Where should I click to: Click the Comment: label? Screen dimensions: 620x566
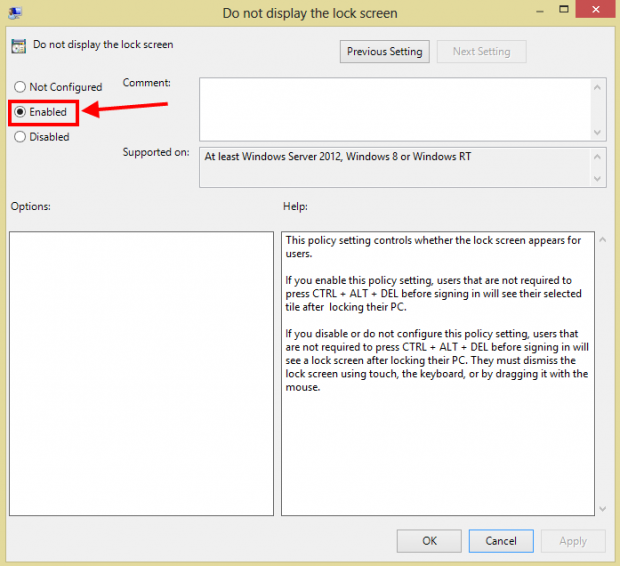[x=147, y=83]
